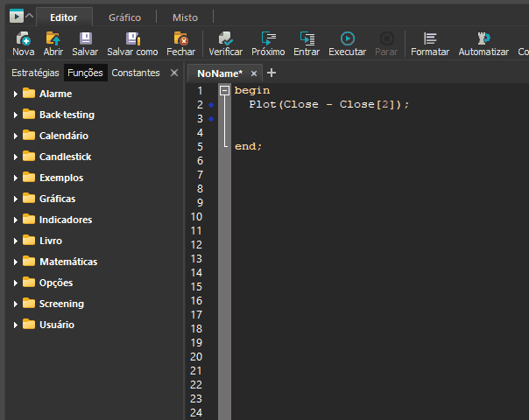Click Exemplos folder label
Image resolution: width=529 pixels, height=420 pixels.
point(61,178)
